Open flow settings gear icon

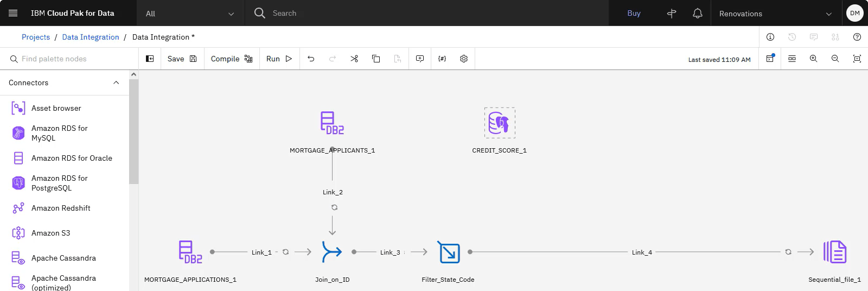tap(464, 59)
